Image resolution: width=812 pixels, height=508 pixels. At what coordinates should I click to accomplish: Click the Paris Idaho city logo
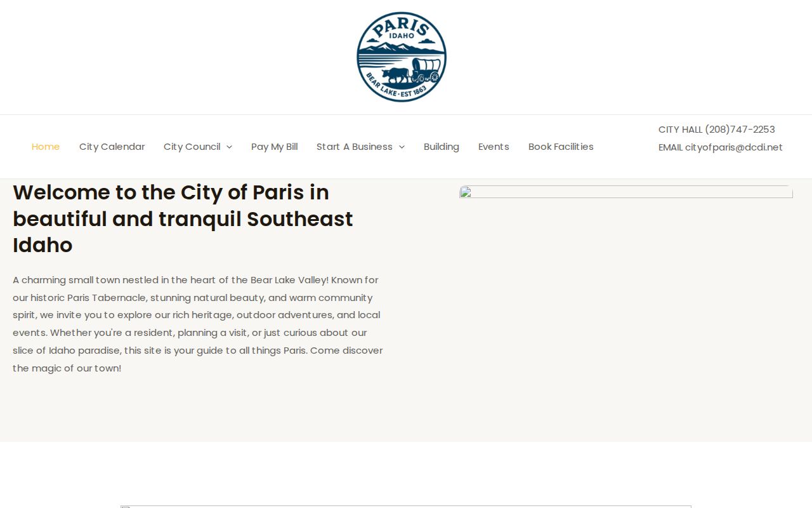tap(402, 57)
